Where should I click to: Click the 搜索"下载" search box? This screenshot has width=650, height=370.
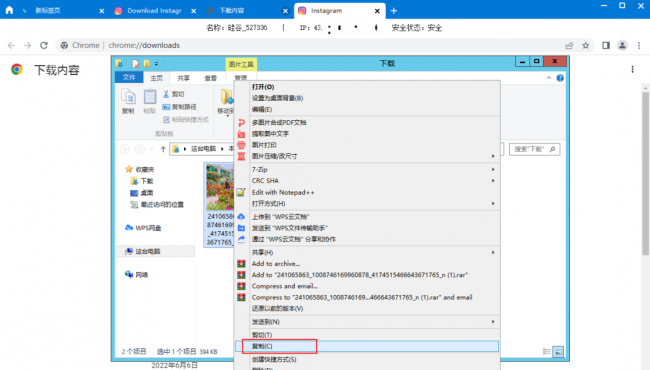tap(534, 149)
